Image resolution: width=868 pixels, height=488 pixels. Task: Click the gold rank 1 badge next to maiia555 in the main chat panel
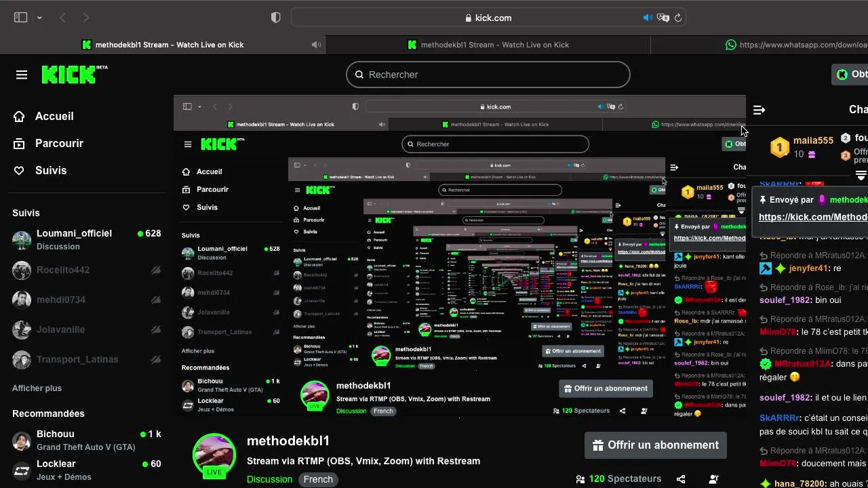pyautogui.click(x=780, y=146)
